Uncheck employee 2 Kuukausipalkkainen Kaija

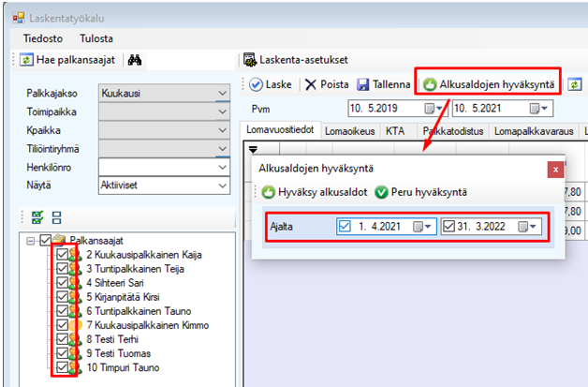pos(64,255)
